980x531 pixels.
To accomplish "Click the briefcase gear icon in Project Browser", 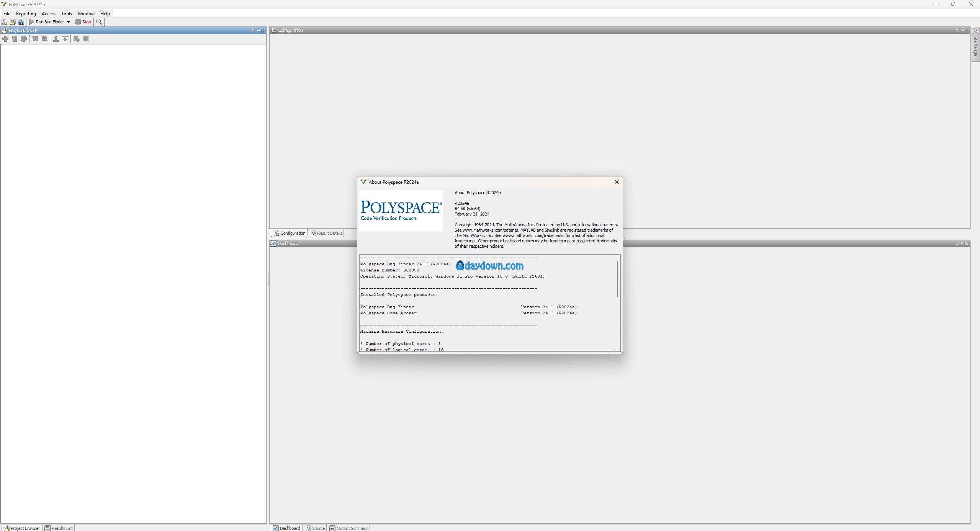I will pyautogui.click(x=77, y=39).
